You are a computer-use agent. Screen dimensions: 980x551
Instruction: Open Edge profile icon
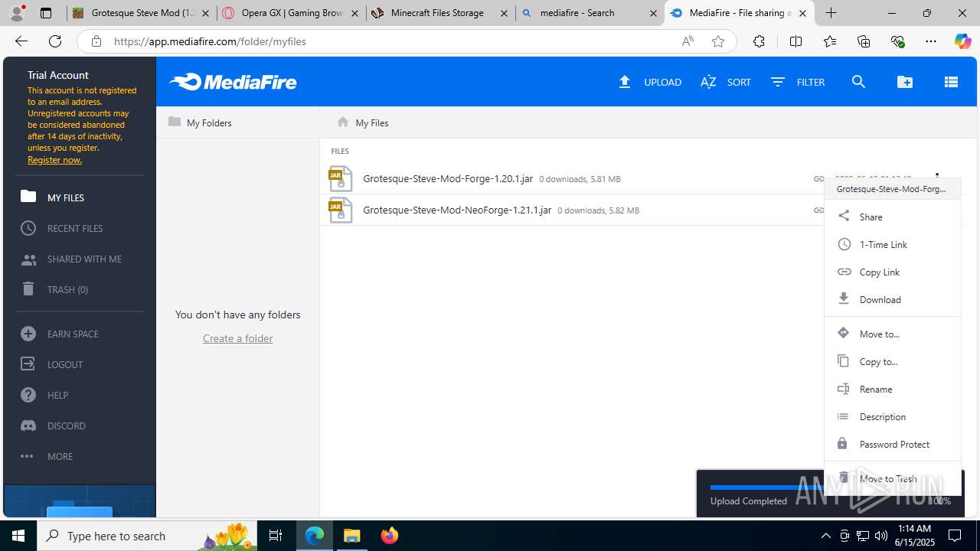[18, 13]
